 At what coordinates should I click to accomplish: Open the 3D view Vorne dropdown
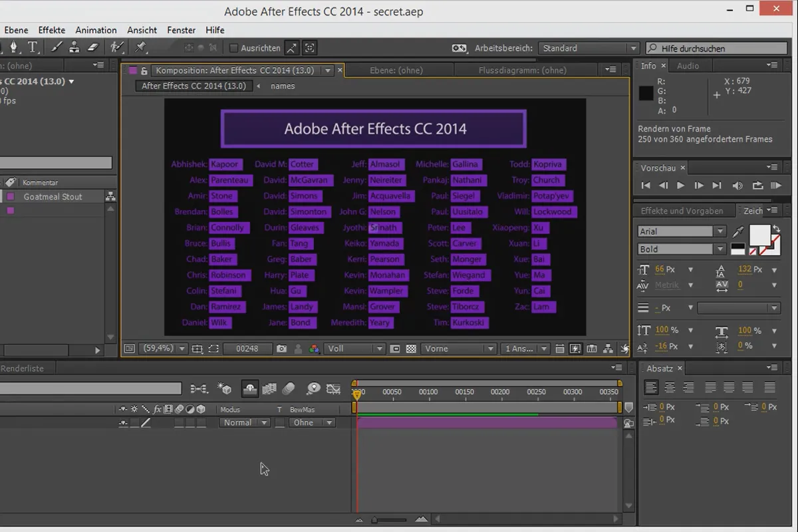click(459, 348)
